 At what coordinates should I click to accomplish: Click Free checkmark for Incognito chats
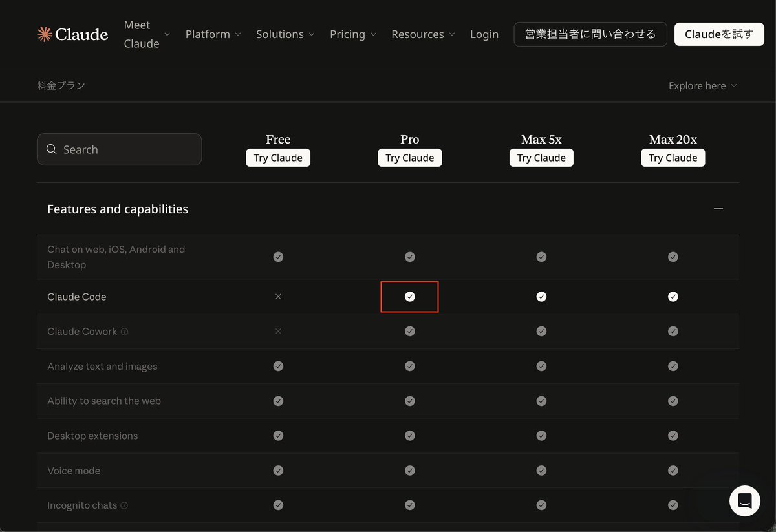(278, 505)
